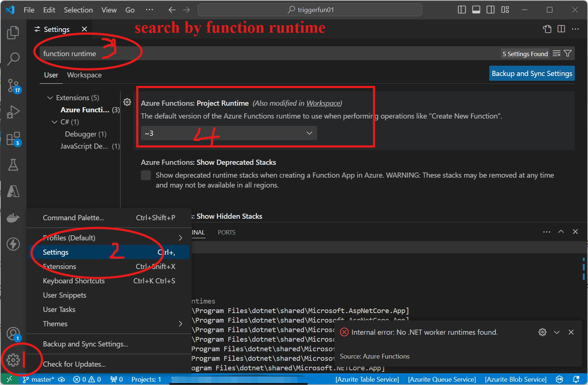The image size is (588, 385).
Task: Open the Azure view in activity bar
Action: pos(13,191)
